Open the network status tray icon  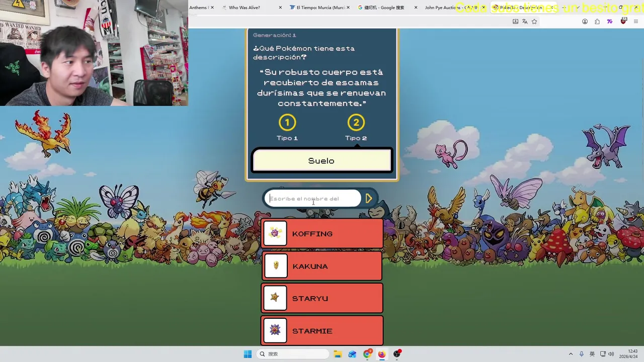603,354
